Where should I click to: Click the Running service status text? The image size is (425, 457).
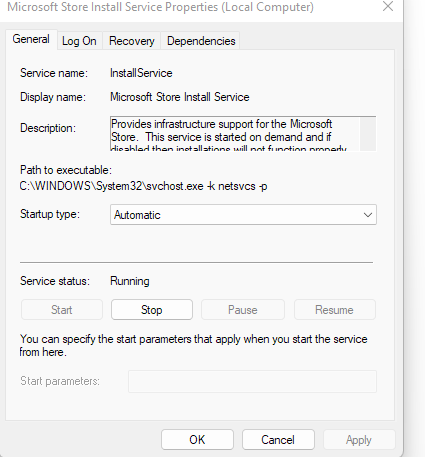click(130, 281)
